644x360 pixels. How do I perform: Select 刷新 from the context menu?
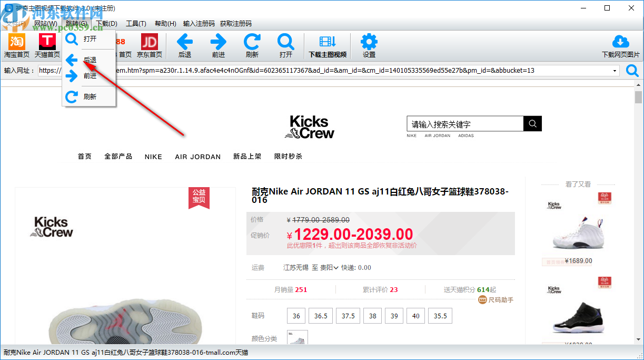90,96
